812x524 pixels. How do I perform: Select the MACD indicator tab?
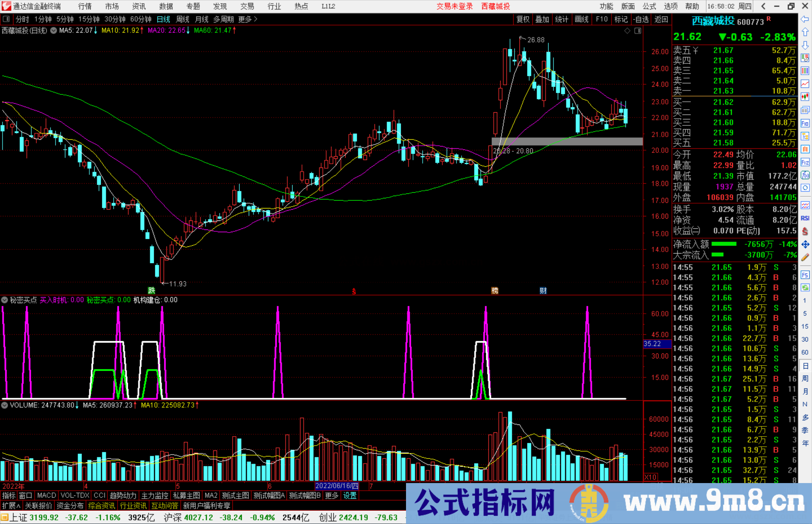[x=46, y=495]
